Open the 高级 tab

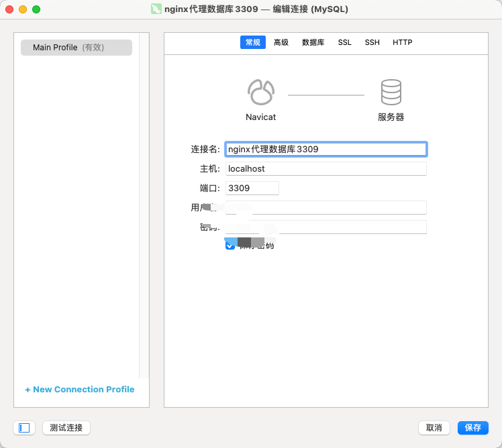pyautogui.click(x=281, y=42)
